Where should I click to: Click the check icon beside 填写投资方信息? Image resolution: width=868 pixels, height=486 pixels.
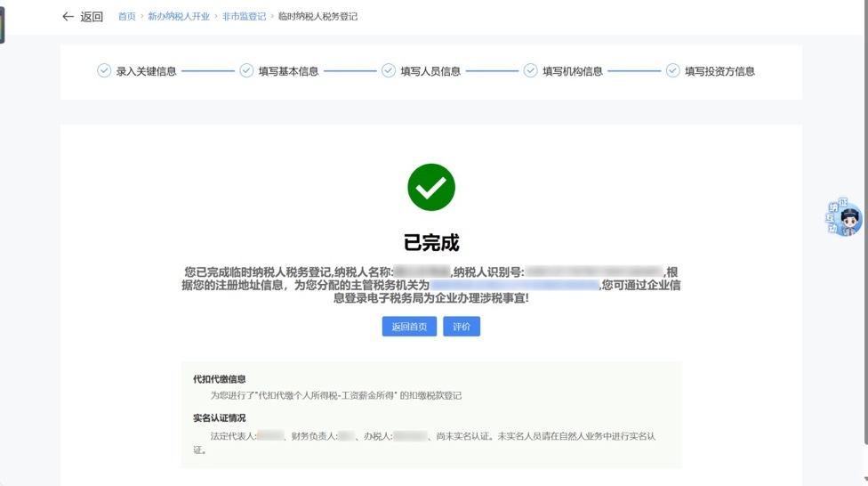pos(672,71)
